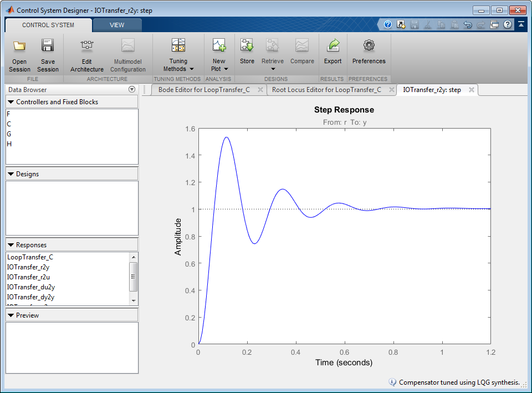Click the redo arrow icon
Screen dimensions: 532x393
point(481,24)
